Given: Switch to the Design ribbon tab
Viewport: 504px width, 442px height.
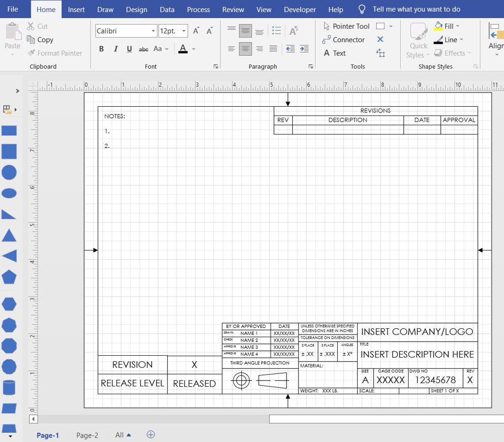Looking at the screenshot, I should [136, 9].
